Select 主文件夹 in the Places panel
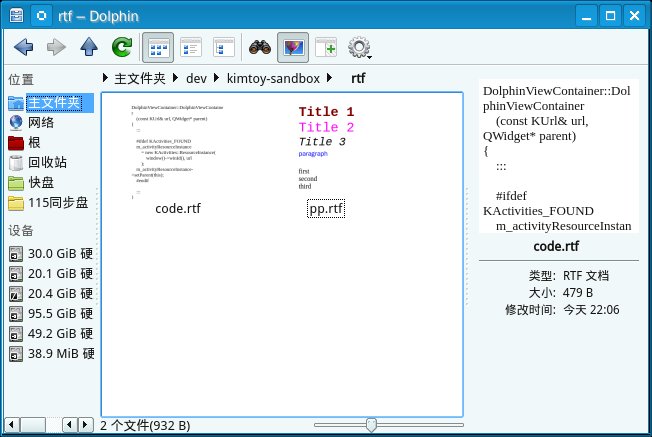 point(51,103)
